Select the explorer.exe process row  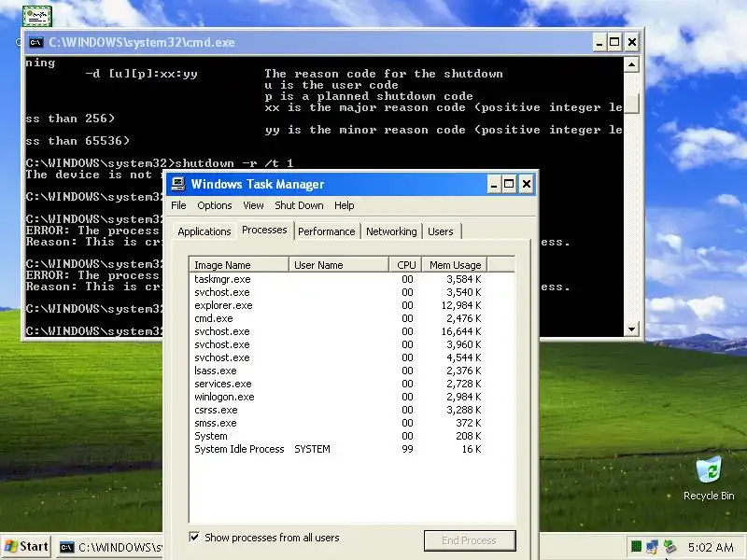tap(338, 305)
